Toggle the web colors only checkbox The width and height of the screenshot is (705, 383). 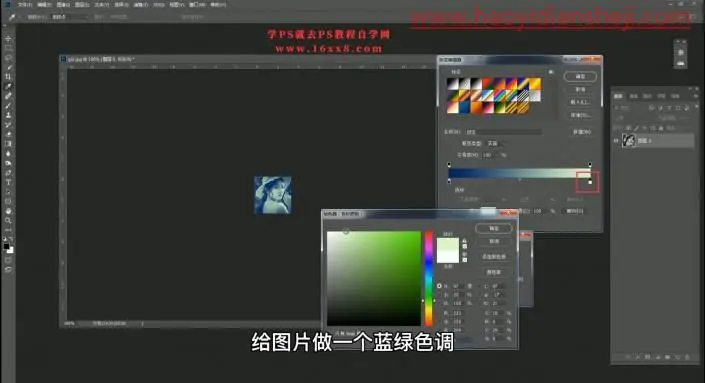coord(331,334)
